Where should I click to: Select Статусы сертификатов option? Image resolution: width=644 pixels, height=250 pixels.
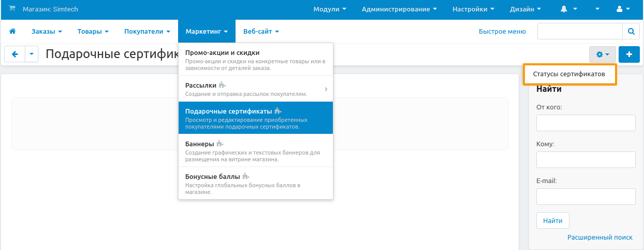pos(569,74)
